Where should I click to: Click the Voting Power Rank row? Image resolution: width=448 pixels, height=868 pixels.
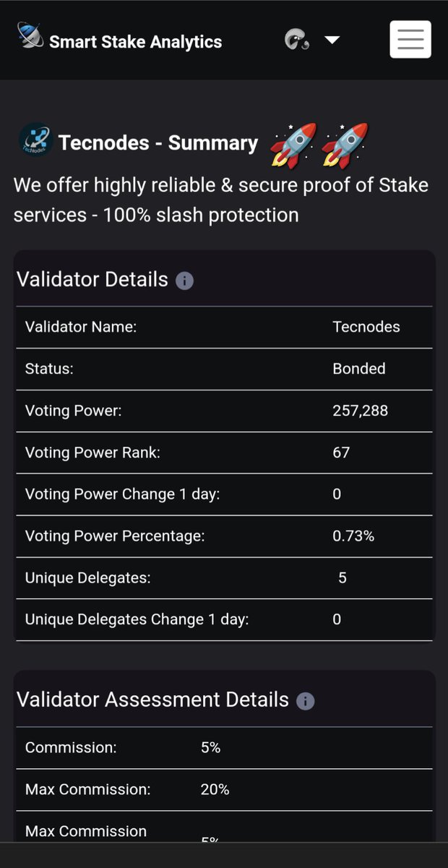coord(224,453)
